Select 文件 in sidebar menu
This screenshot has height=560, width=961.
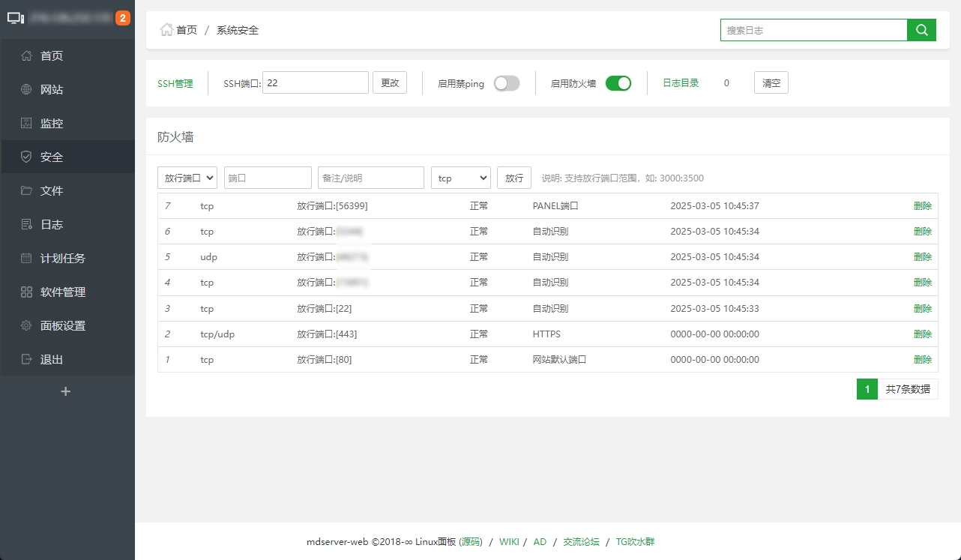pos(52,190)
